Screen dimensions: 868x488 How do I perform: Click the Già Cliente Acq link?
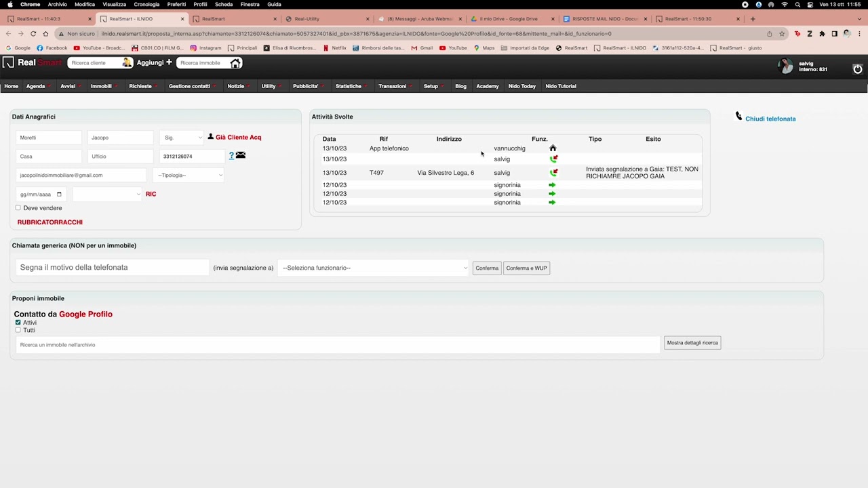point(238,137)
